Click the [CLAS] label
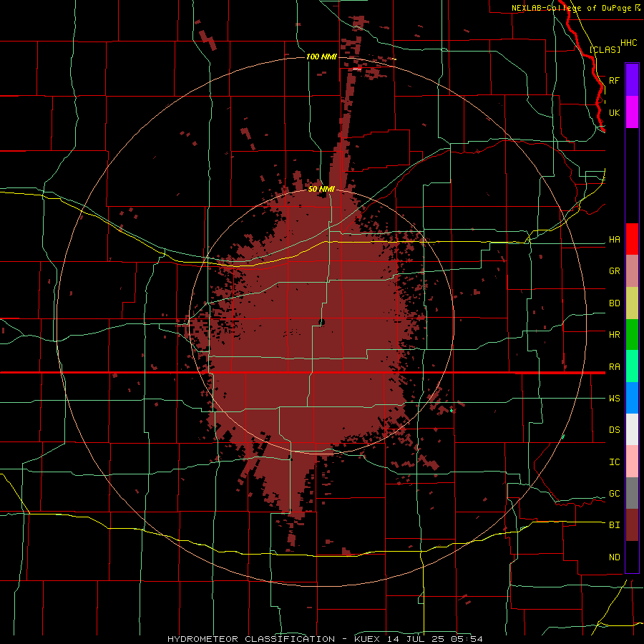Screen dimensions: 644x644 [605, 49]
